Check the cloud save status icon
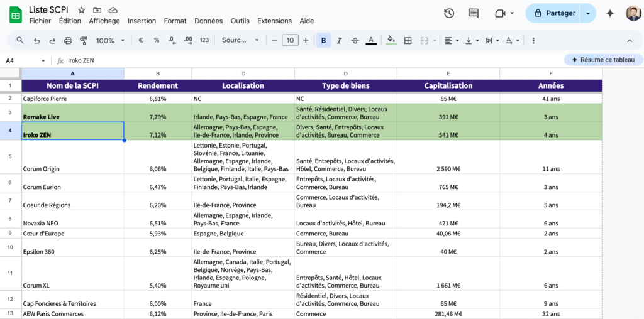Viewport: 644px width, 319px height. click(113, 10)
